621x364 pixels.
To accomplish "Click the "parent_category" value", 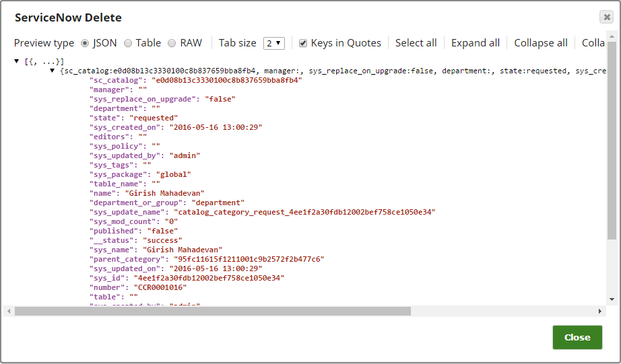I will (249, 260).
